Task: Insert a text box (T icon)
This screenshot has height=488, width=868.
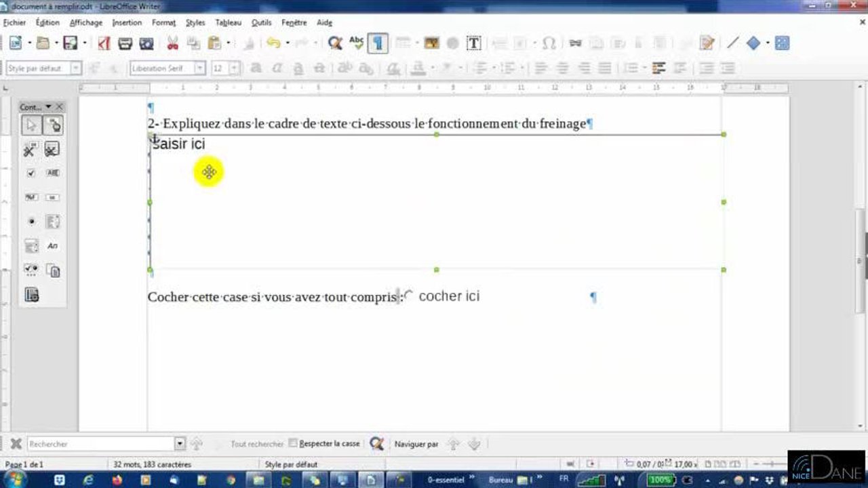Action: pyautogui.click(x=474, y=43)
